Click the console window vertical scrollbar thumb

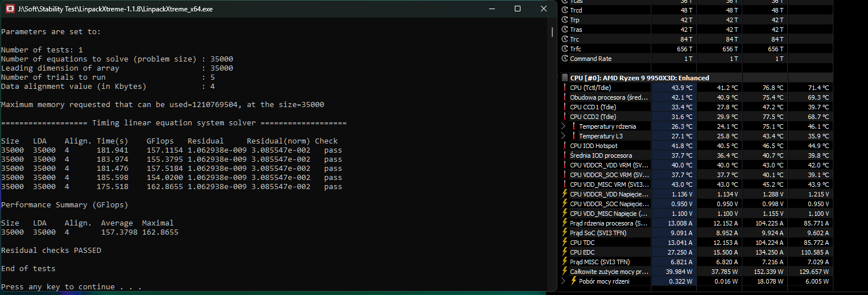(x=552, y=32)
